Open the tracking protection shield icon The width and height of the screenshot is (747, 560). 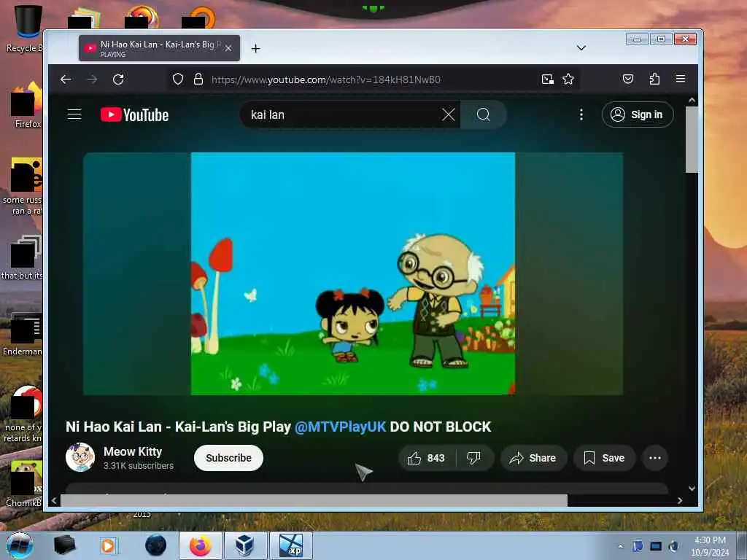click(178, 79)
